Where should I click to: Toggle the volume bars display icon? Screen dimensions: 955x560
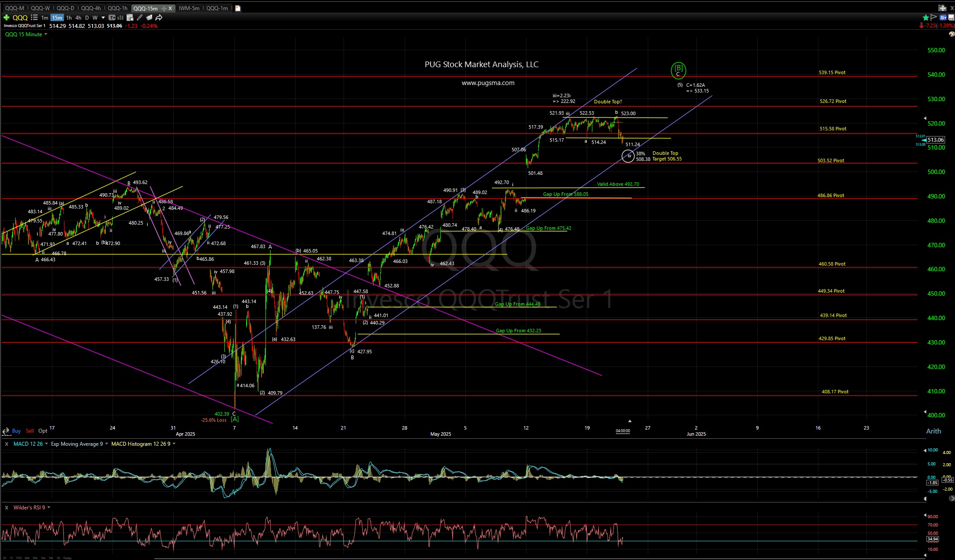pyautogui.click(x=120, y=17)
